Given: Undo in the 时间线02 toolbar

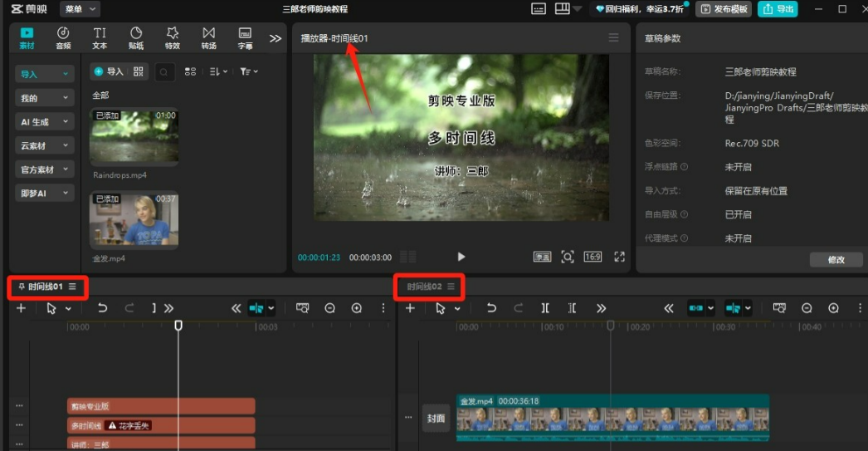Looking at the screenshot, I should tap(491, 308).
